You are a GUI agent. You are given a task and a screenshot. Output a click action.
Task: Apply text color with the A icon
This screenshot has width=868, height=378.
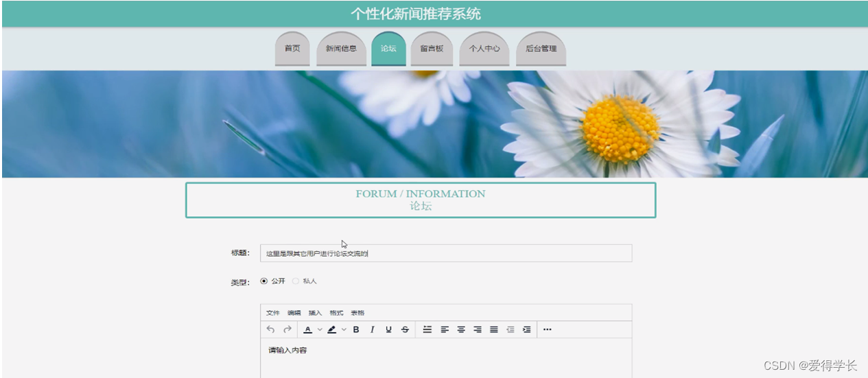pyautogui.click(x=308, y=329)
